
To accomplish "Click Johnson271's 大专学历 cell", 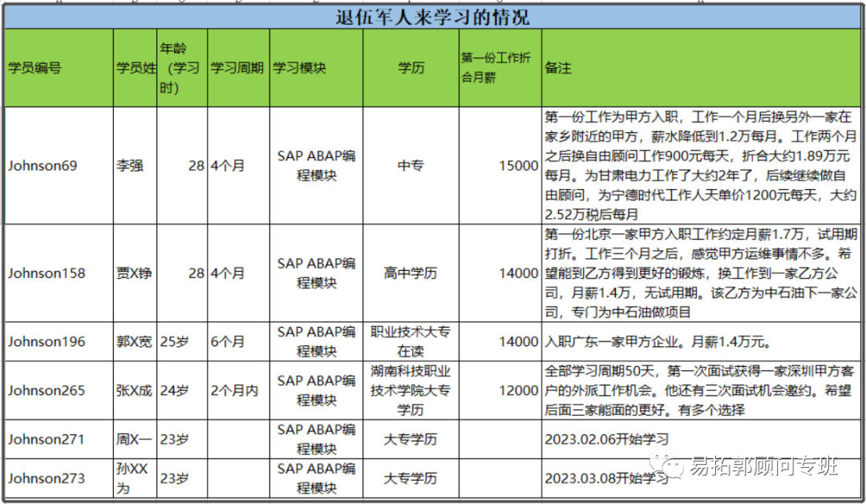I will [x=411, y=439].
